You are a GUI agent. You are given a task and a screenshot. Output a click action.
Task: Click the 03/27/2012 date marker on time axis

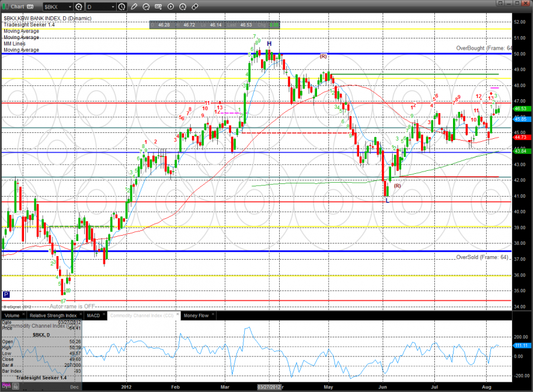(268, 388)
